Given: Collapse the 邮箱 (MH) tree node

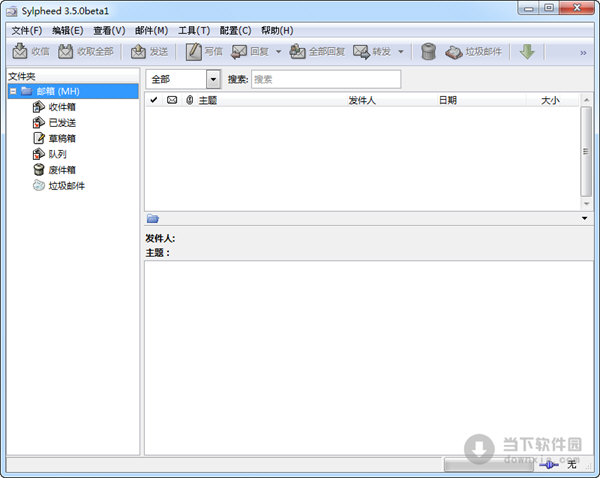Looking at the screenshot, I should (13, 91).
